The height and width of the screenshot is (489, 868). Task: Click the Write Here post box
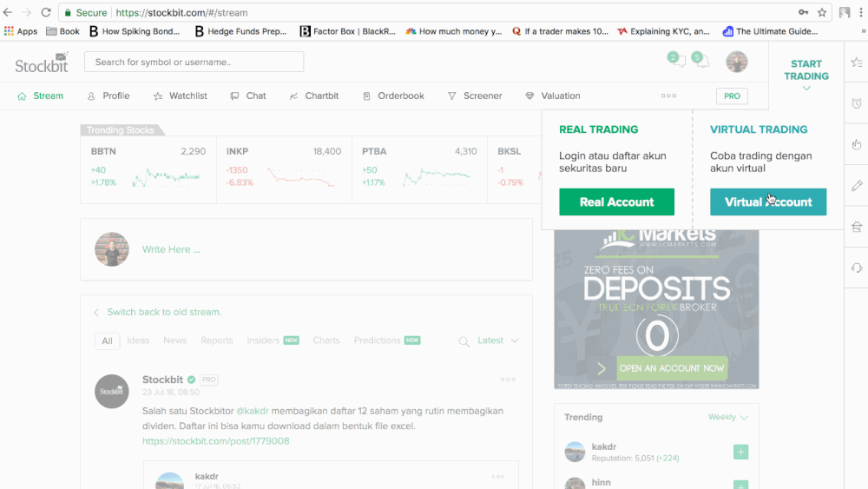pos(306,249)
